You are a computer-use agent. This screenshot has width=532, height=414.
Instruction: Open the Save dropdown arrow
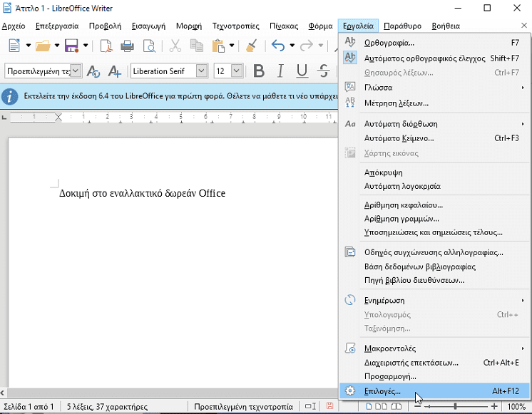86,46
